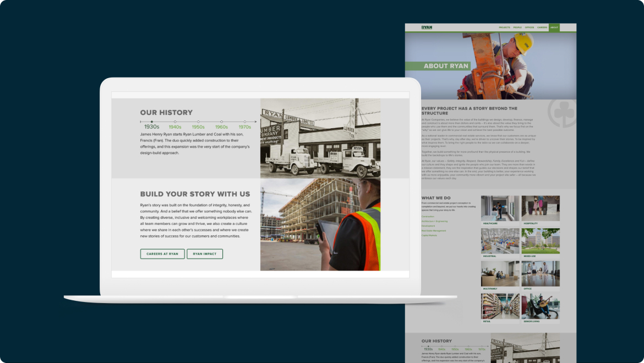Open the Mixed-Use project thumbnail
This screenshot has height=363, width=644.
541,243
